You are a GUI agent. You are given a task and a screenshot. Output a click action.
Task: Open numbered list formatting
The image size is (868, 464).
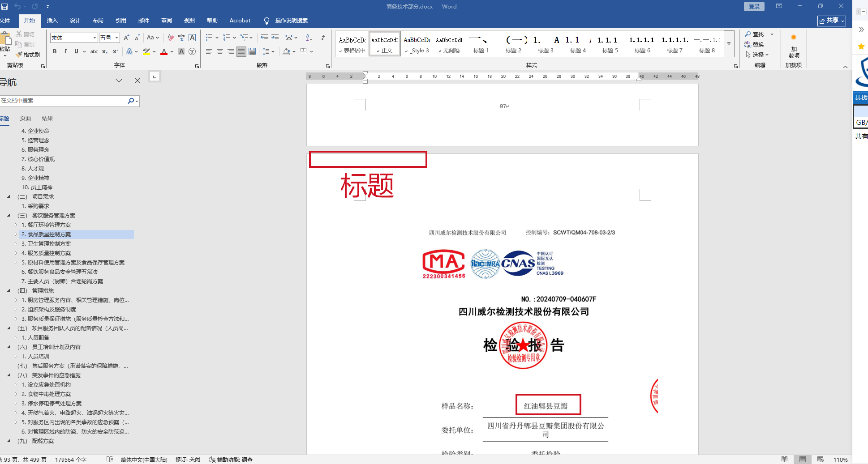pyautogui.click(x=227, y=38)
